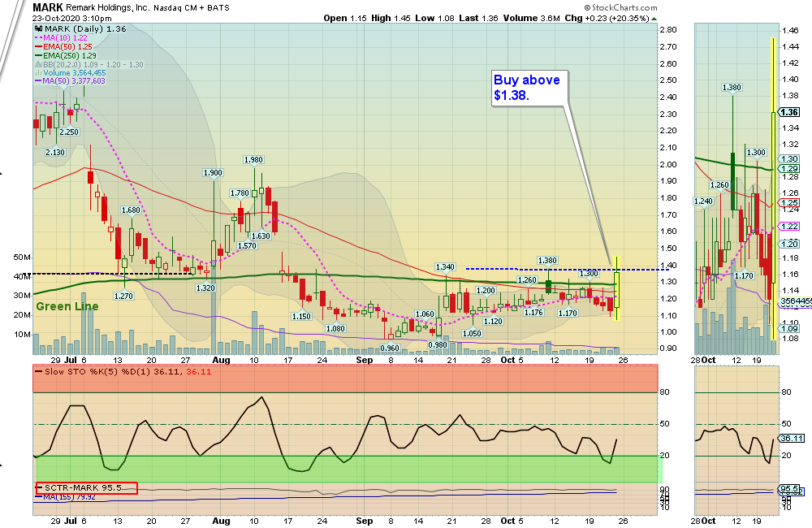The width and height of the screenshot is (812, 528).
Task: Click the 1.900 high price label
Action: click(x=213, y=173)
